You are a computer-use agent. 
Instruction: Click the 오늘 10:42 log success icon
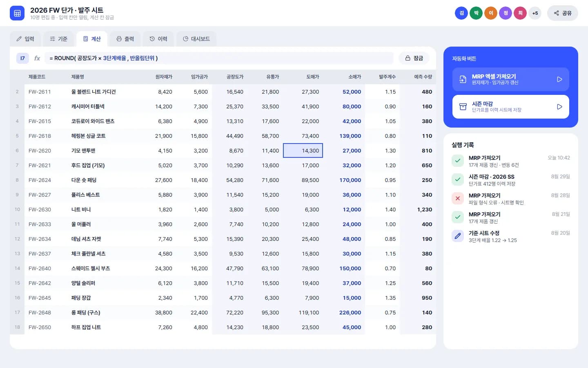pos(458,161)
